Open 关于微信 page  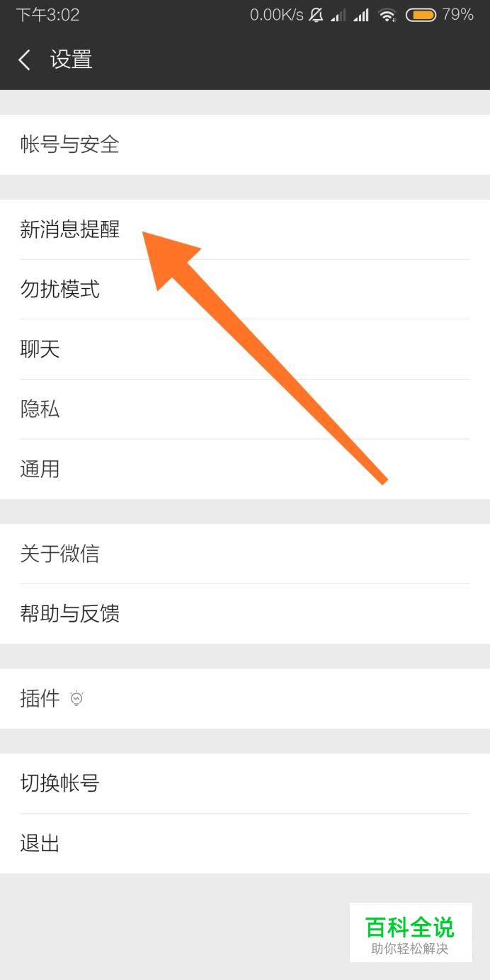pos(245,554)
